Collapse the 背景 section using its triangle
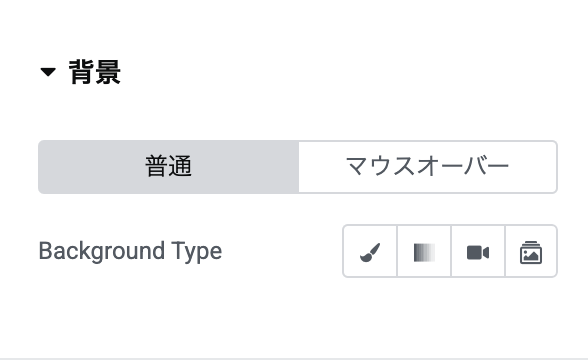 point(48,72)
